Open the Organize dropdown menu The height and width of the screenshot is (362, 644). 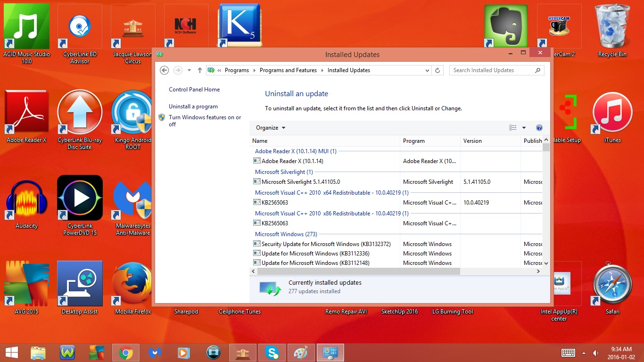click(271, 128)
